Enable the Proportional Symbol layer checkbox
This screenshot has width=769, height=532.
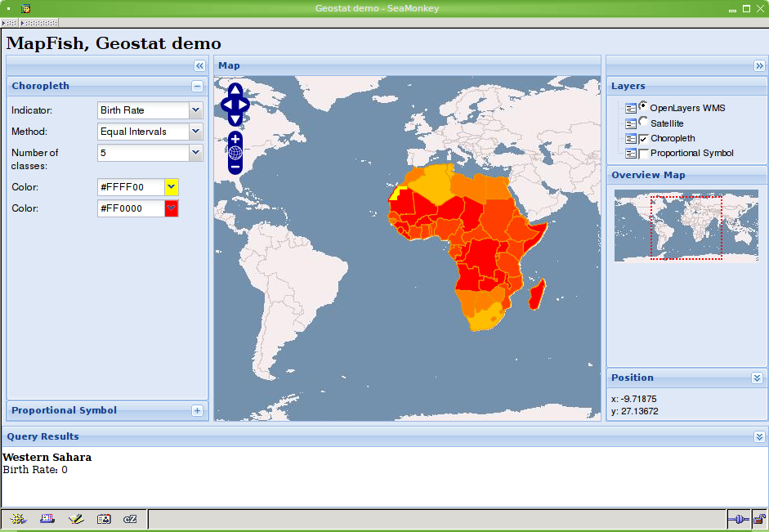tap(643, 153)
